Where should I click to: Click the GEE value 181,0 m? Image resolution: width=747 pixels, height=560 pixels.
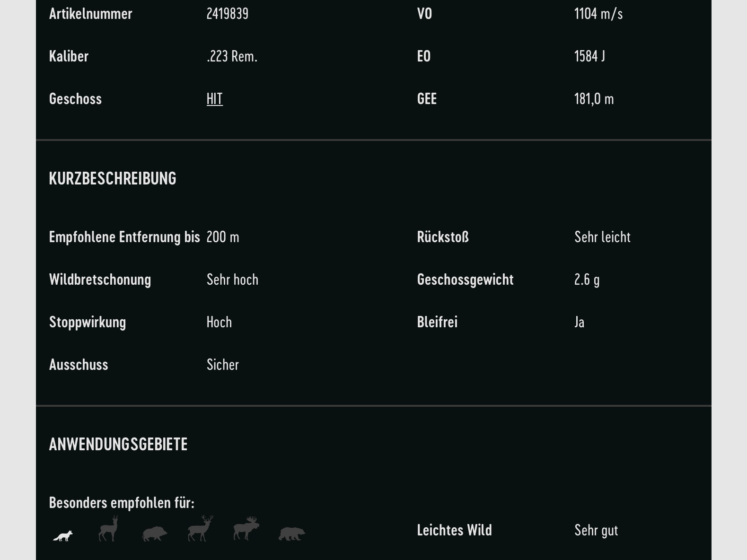coord(594,99)
